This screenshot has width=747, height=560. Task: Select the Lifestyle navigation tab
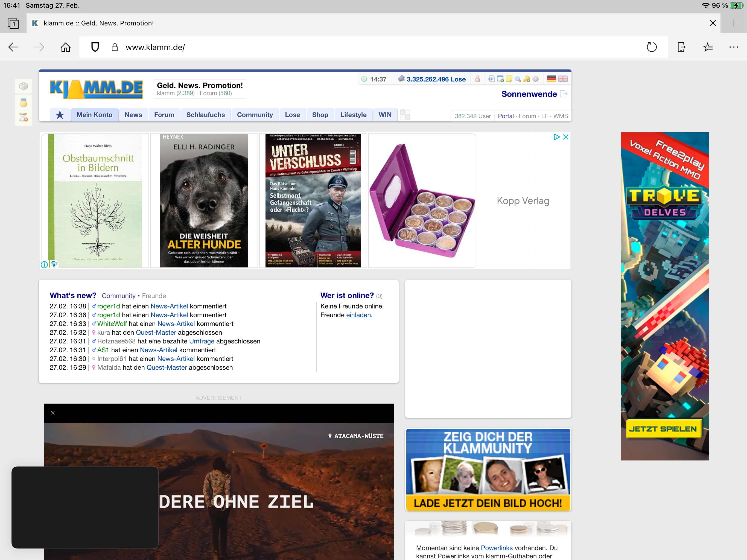pos(353,115)
